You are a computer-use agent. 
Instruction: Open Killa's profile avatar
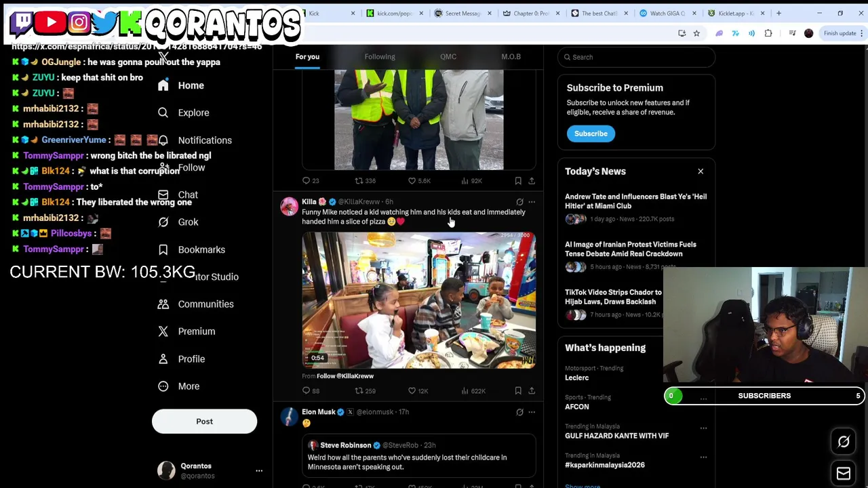tap(290, 207)
